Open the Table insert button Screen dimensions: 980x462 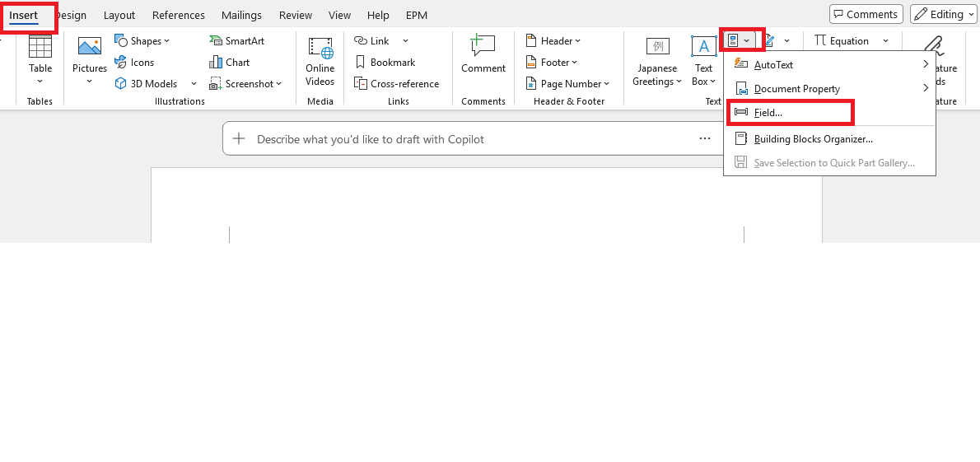pyautogui.click(x=40, y=61)
